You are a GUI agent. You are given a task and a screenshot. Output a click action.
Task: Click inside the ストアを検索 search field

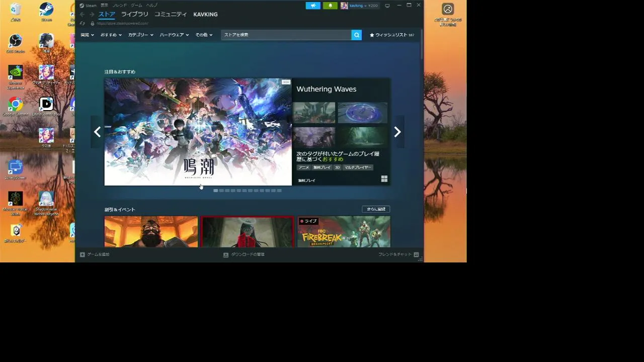click(286, 35)
